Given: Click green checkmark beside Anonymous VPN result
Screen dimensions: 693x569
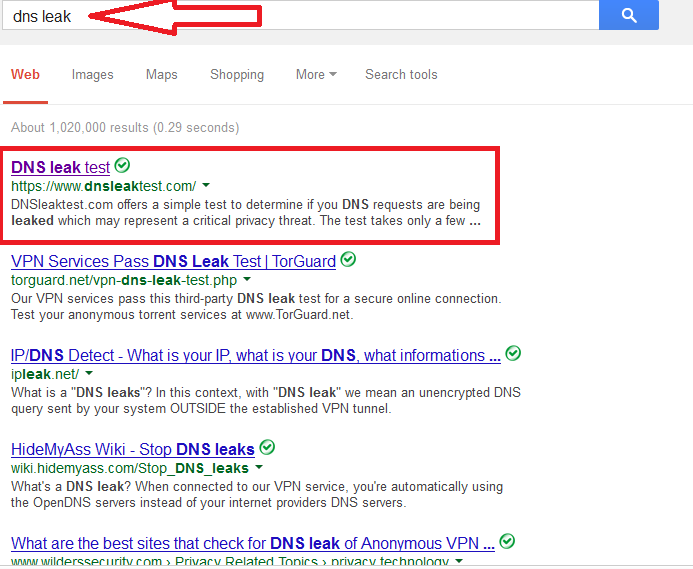Looking at the screenshot, I should coord(507,541).
